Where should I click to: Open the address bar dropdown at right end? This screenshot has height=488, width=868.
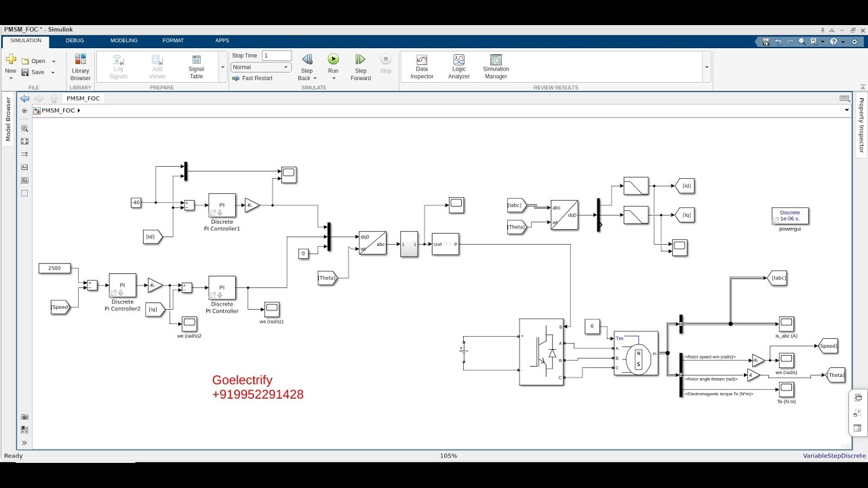847,110
